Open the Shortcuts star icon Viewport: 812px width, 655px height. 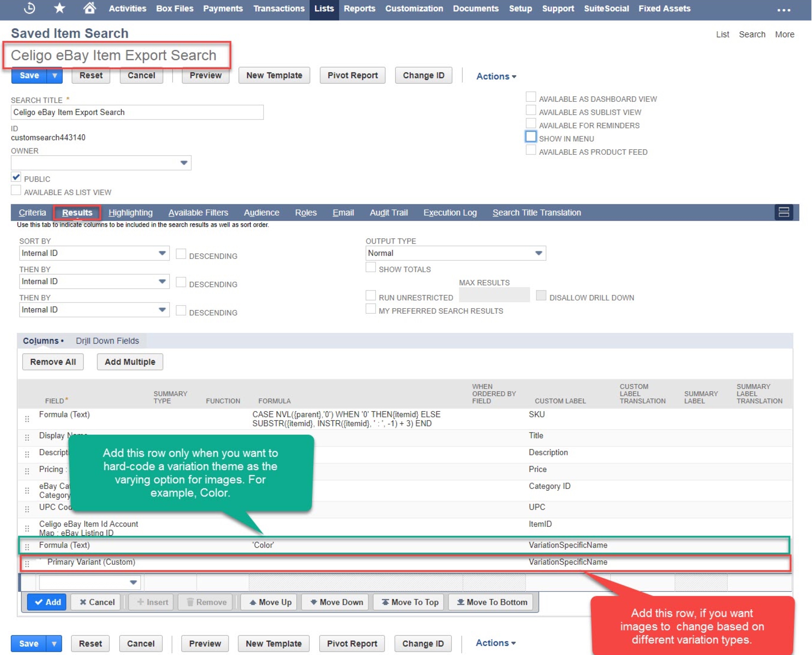tap(60, 8)
